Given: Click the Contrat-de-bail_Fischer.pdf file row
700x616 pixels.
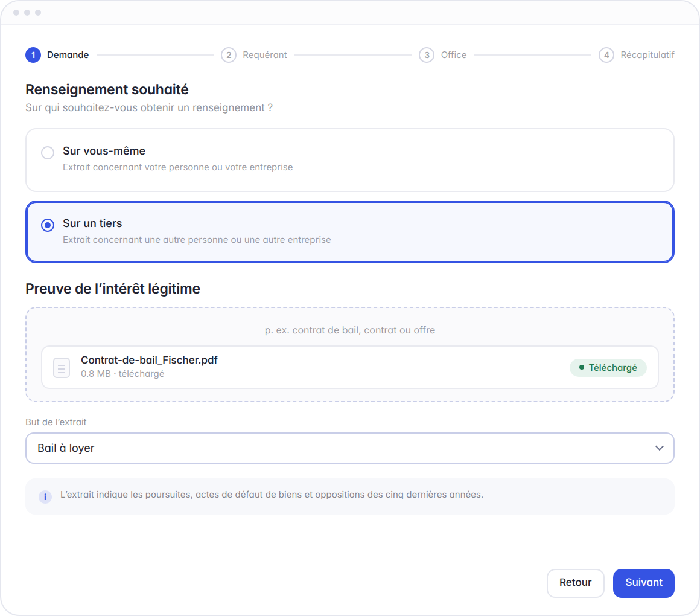Looking at the screenshot, I should click(x=350, y=367).
